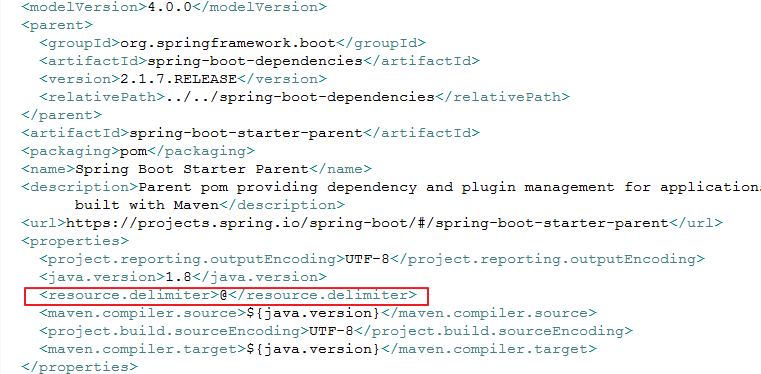Viewport: 761px width, 374px height.
Task: Click the closing url tag
Action: coord(696,223)
